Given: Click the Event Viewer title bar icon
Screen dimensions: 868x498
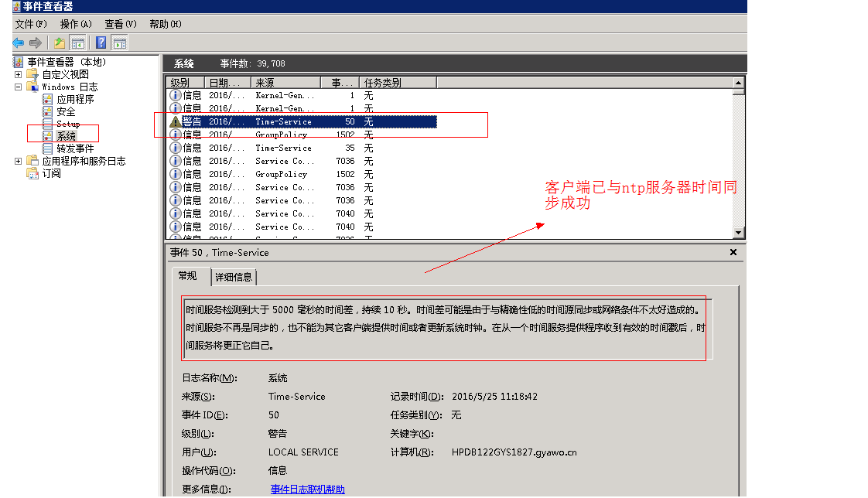Looking at the screenshot, I should point(16,7).
